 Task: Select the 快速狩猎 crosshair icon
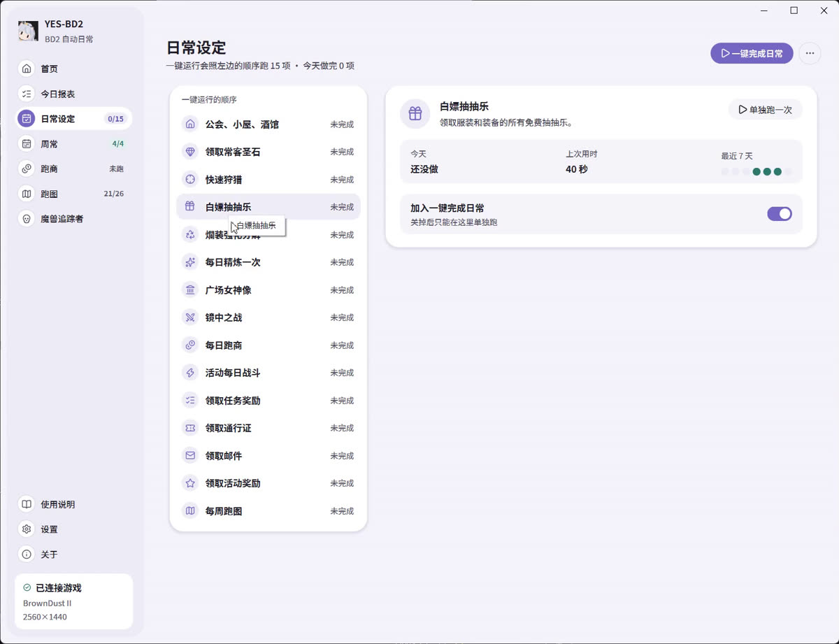pyautogui.click(x=189, y=180)
